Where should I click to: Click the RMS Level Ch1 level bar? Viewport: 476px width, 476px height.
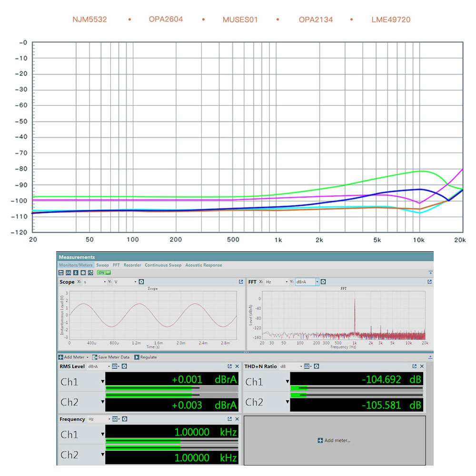(x=171, y=388)
